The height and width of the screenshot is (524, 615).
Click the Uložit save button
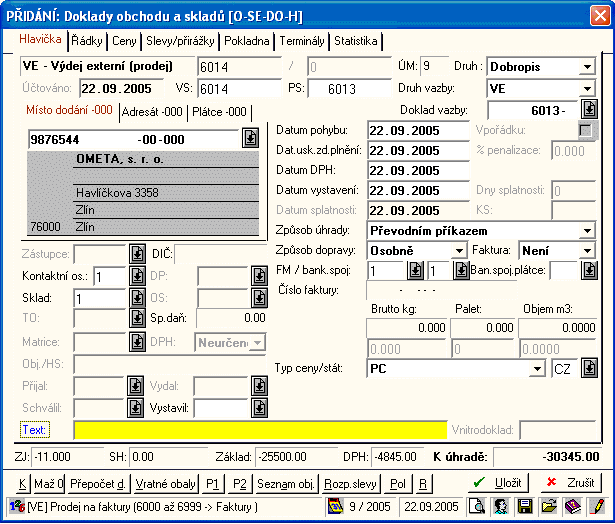(499, 483)
